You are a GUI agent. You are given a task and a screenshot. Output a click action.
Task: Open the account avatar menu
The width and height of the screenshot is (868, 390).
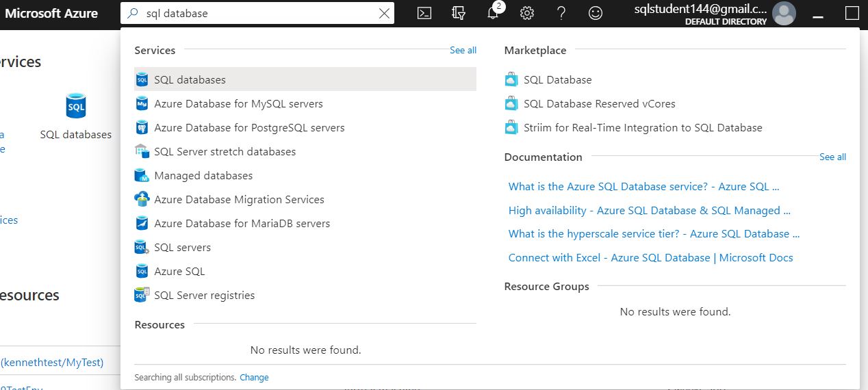tap(784, 13)
